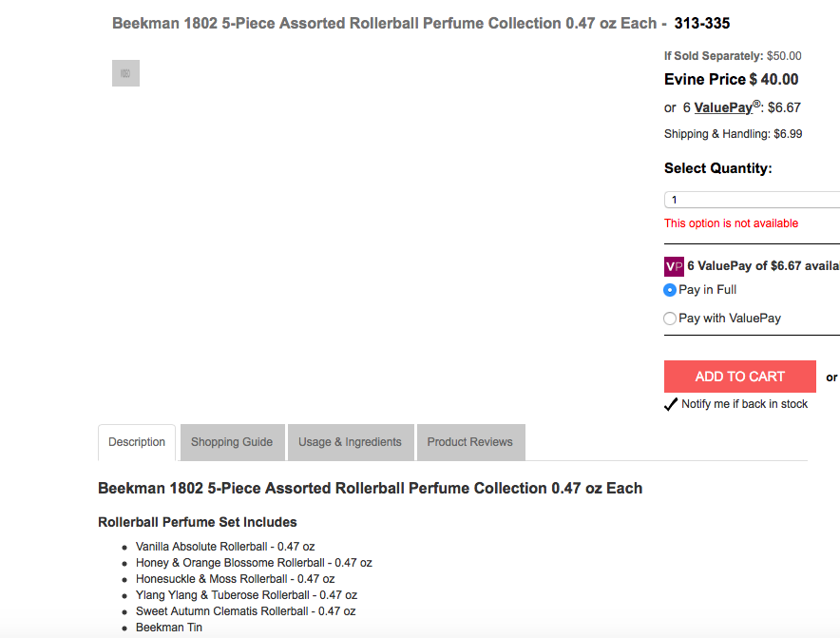Viewport: 840px width, 638px height.
Task: Click the 6 ValuePay of $6.67 label
Action: 762,266
